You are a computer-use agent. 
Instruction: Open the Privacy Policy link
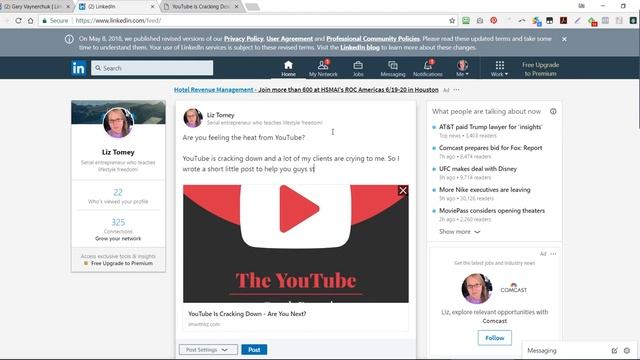point(244,39)
